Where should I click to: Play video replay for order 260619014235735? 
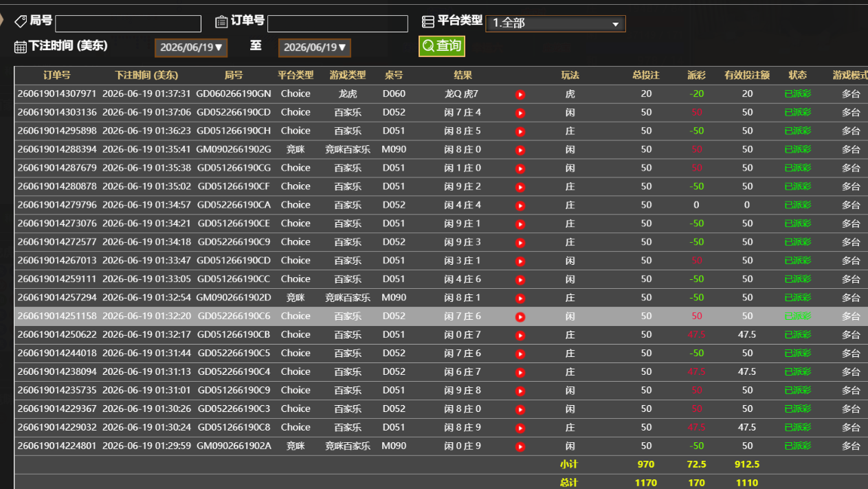520,391
